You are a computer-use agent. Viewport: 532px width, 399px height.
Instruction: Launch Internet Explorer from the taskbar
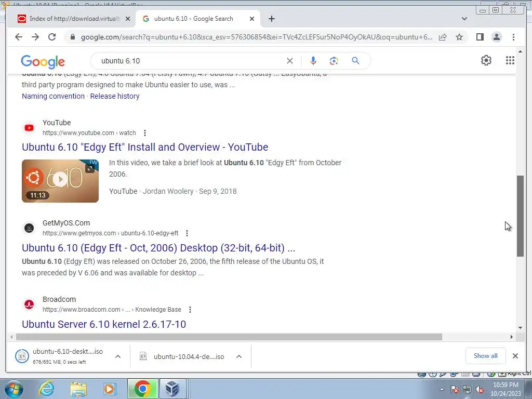tap(46, 389)
